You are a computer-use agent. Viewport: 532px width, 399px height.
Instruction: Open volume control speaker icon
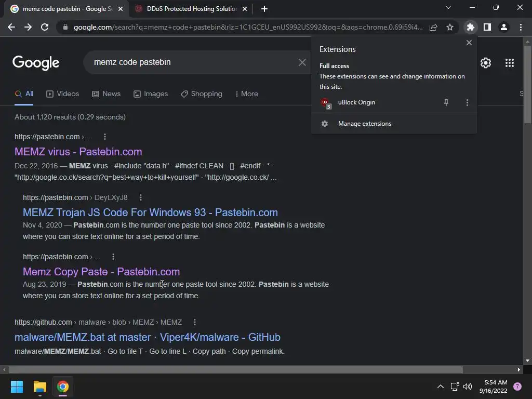(x=468, y=387)
